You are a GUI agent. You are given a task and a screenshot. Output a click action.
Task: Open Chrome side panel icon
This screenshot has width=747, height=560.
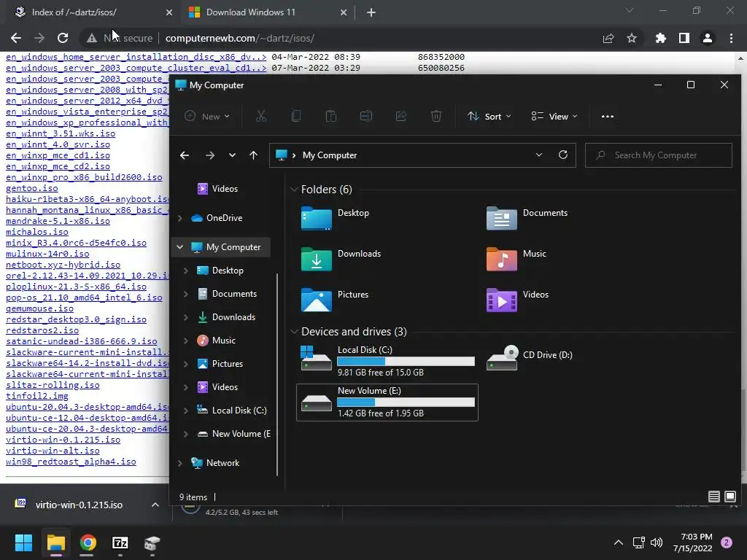click(x=684, y=38)
